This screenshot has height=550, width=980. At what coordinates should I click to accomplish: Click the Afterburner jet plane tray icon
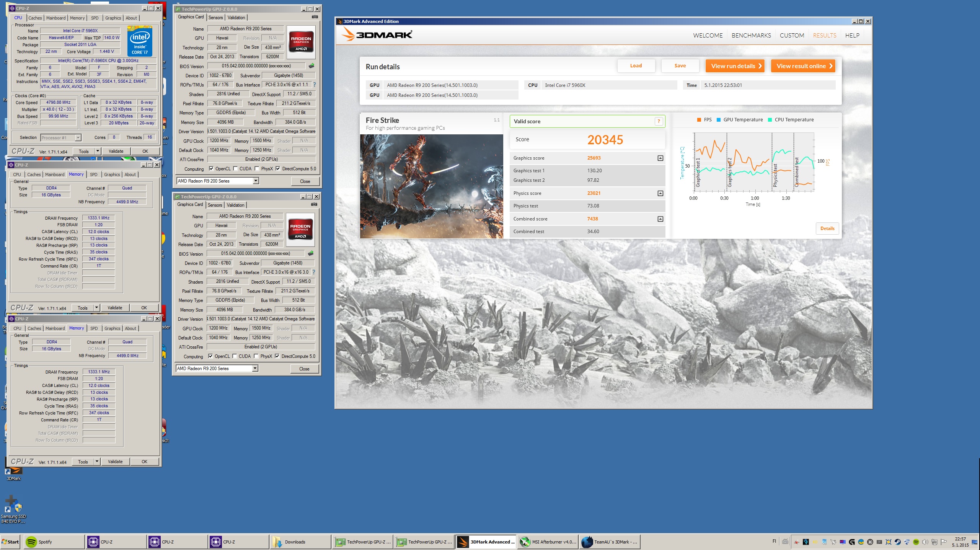tap(833, 542)
